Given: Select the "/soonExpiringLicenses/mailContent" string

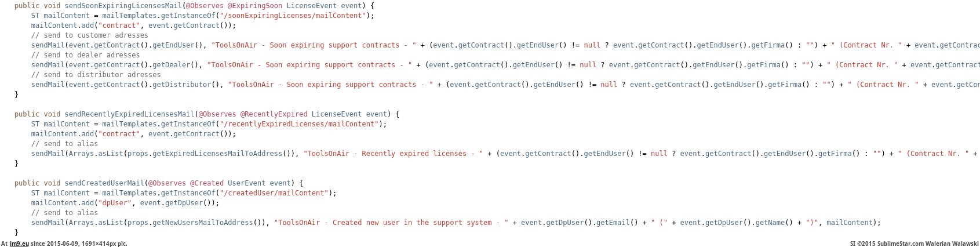Looking at the screenshot, I should pos(295,16).
